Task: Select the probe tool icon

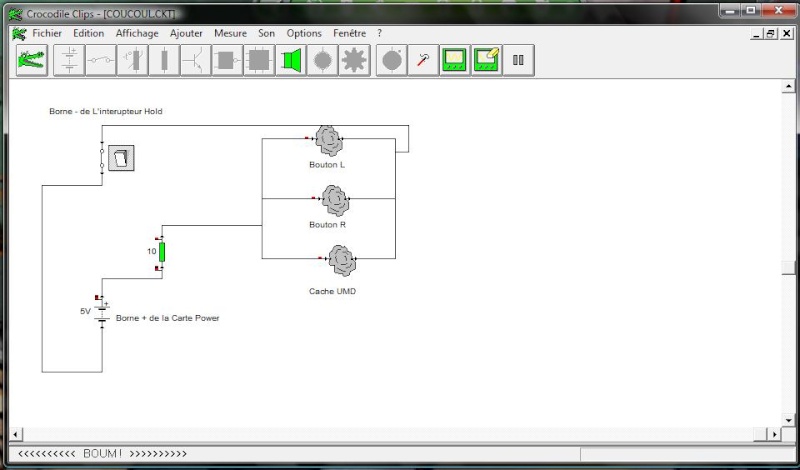Action: (423, 60)
